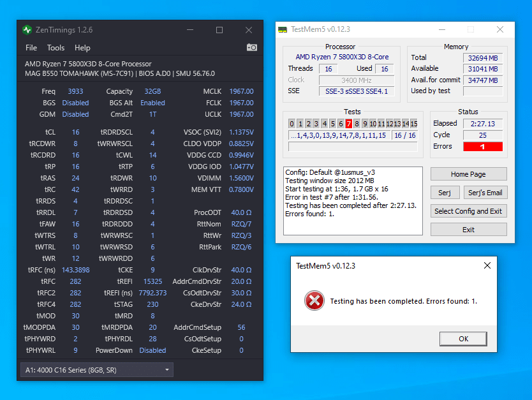This screenshot has height=400, width=532.
Task: Click the RttNom value RZQ/7
Action: (x=241, y=225)
